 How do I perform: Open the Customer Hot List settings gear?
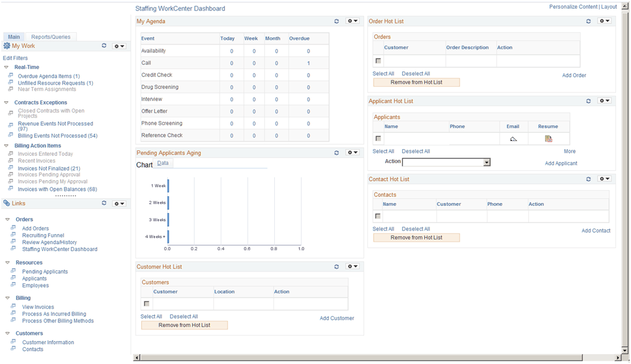352,266
